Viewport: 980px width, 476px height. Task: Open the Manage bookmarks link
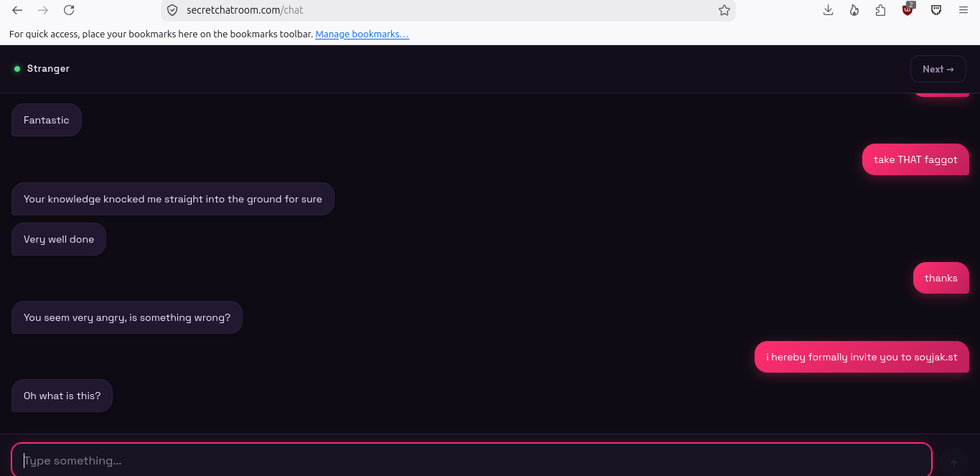pos(362,34)
